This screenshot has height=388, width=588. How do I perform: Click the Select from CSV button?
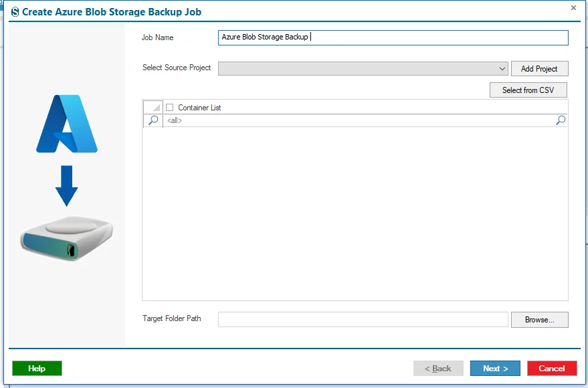[528, 90]
